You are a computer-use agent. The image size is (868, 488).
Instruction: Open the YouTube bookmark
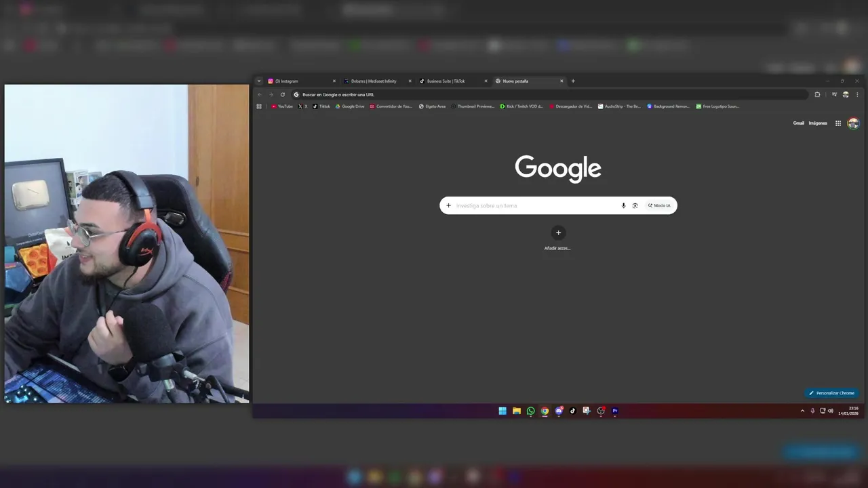[x=282, y=106]
